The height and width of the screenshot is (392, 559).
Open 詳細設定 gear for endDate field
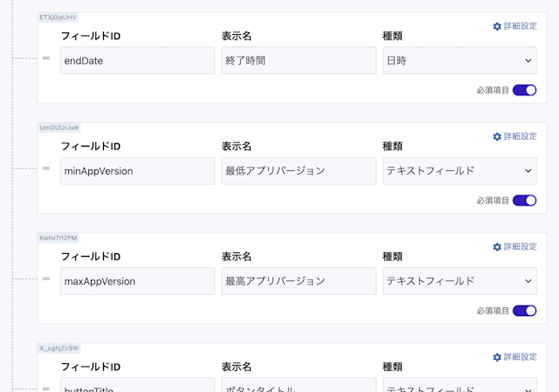[514, 27]
